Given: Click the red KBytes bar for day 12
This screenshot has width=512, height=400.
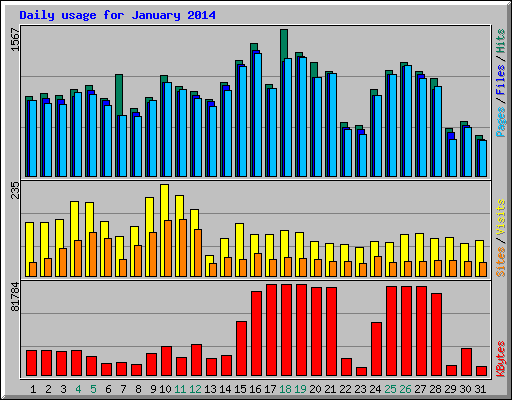Looking at the screenshot, I should [x=196, y=360].
